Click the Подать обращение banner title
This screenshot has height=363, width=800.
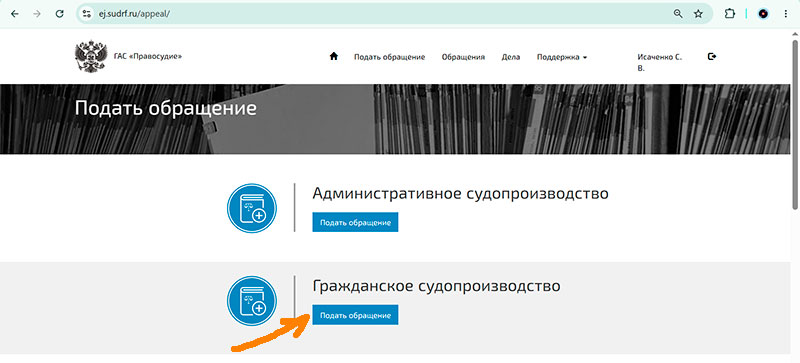(x=166, y=109)
